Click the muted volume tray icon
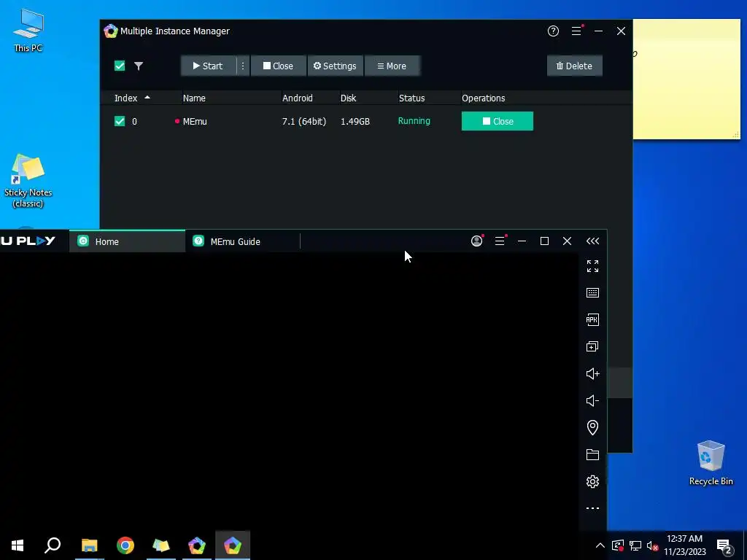 pyautogui.click(x=652, y=545)
